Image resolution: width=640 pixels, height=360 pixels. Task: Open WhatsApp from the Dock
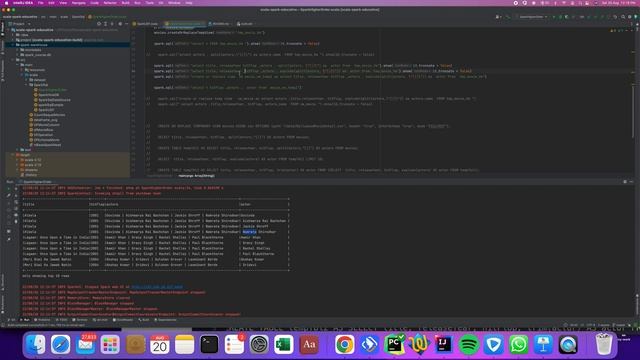click(x=518, y=344)
